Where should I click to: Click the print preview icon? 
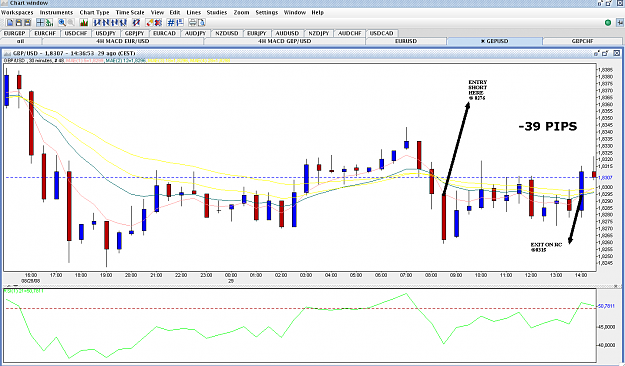coord(201,23)
